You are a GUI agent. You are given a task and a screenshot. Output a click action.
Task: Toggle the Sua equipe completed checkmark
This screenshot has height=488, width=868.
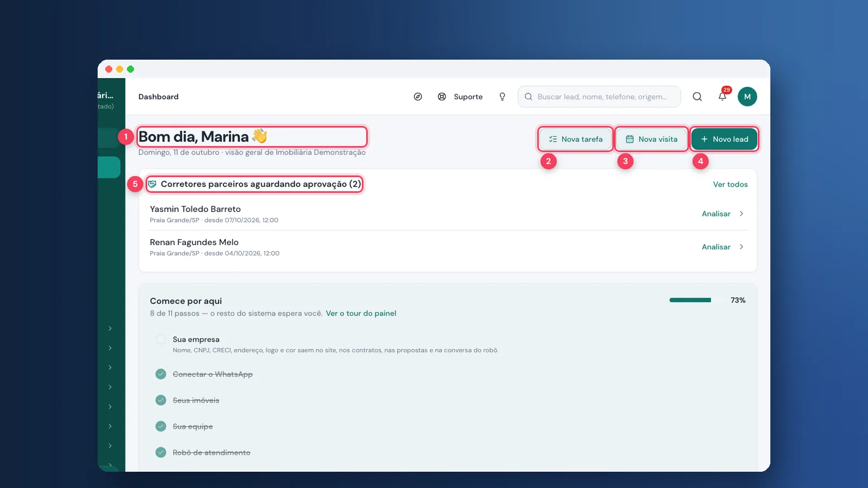[x=161, y=426]
